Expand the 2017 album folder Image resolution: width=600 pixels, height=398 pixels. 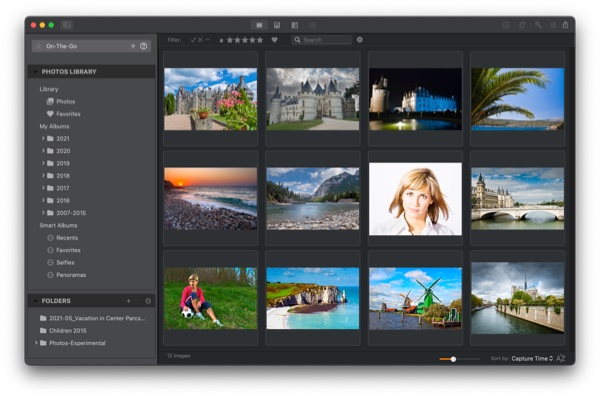(x=43, y=188)
